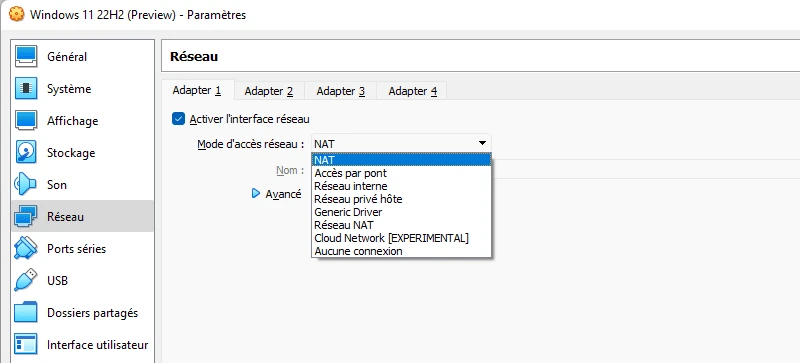Click the Général monitor icon
The height and width of the screenshot is (363, 800).
point(26,57)
